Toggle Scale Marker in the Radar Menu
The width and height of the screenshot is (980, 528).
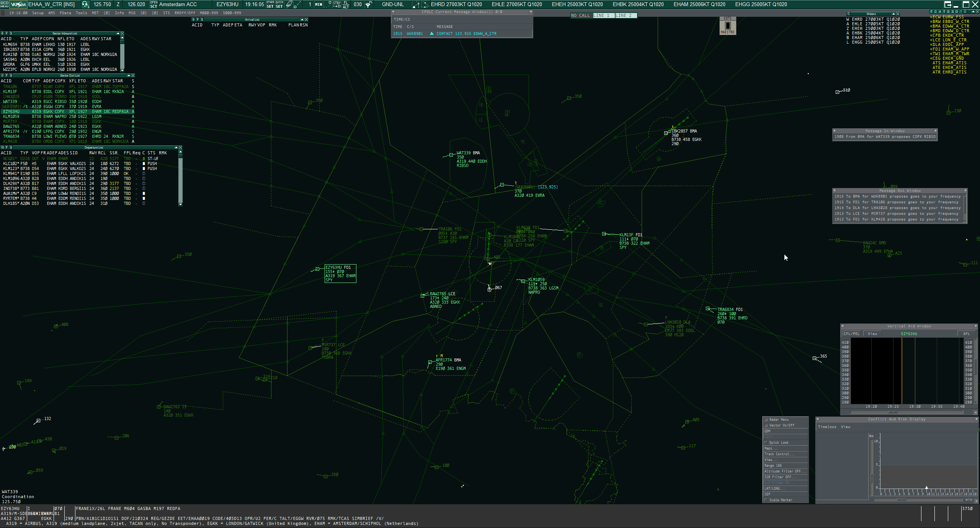(766, 500)
